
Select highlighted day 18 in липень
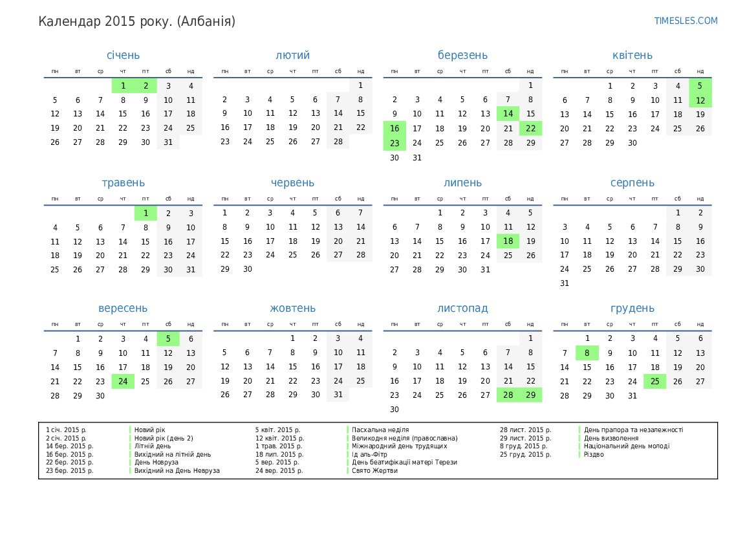point(508,241)
